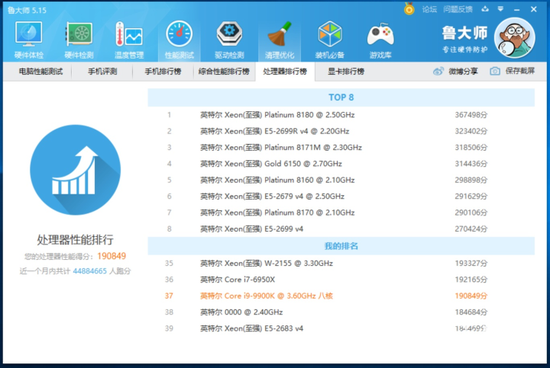Open the 游戏库 gamepad icon
Image resolution: width=550 pixels, height=368 pixels.
click(x=380, y=39)
